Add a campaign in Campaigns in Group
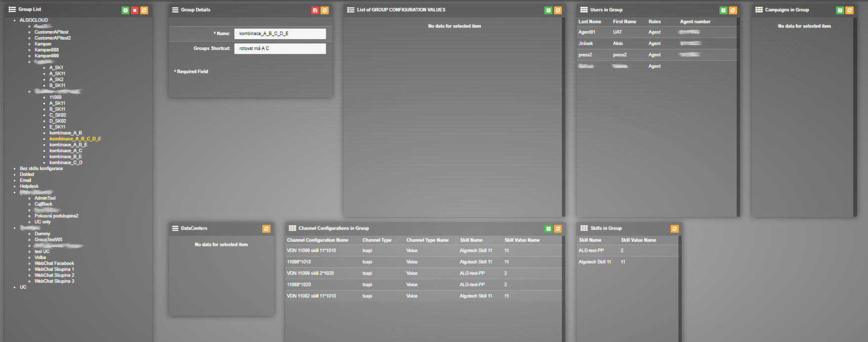 pos(840,10)
